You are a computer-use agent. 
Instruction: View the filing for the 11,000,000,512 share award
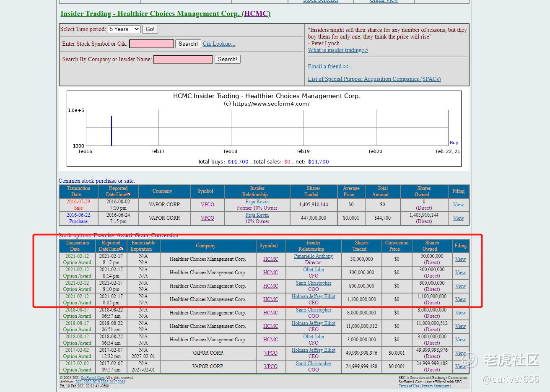(460, 326)
